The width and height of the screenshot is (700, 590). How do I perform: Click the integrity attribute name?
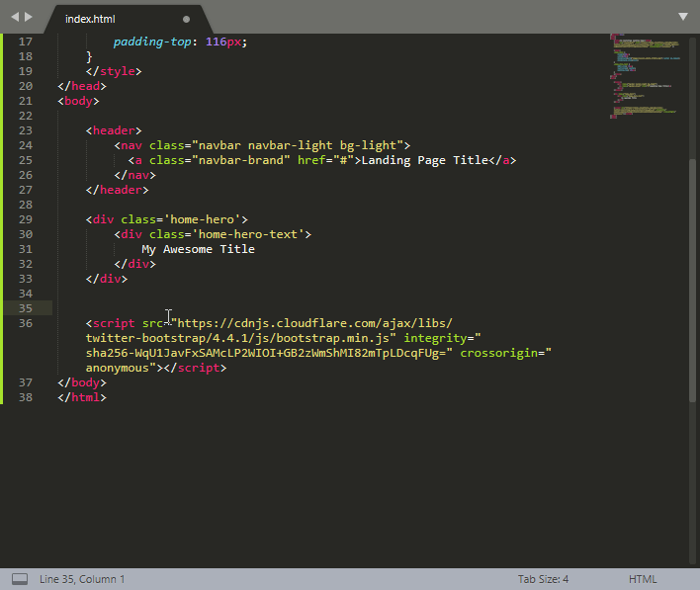[435, 338]
